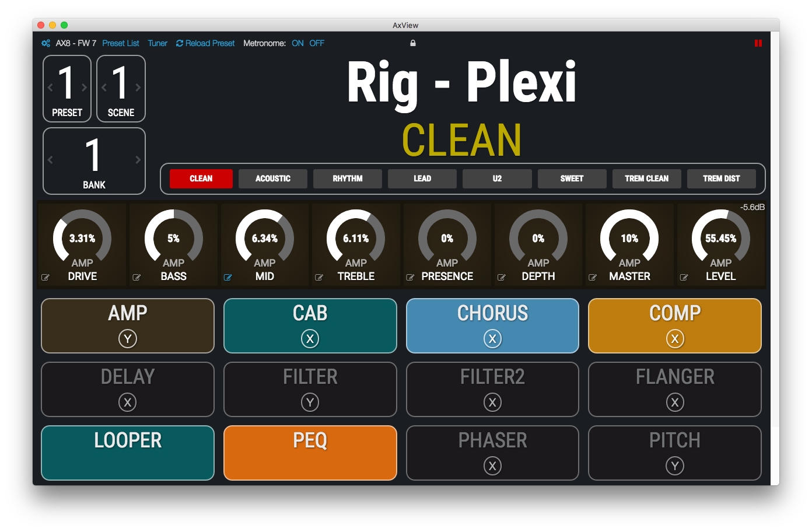Switch the PITCH block Y channel icon
This screenshot has height=532, width=812.
click(x=675, y=466)
